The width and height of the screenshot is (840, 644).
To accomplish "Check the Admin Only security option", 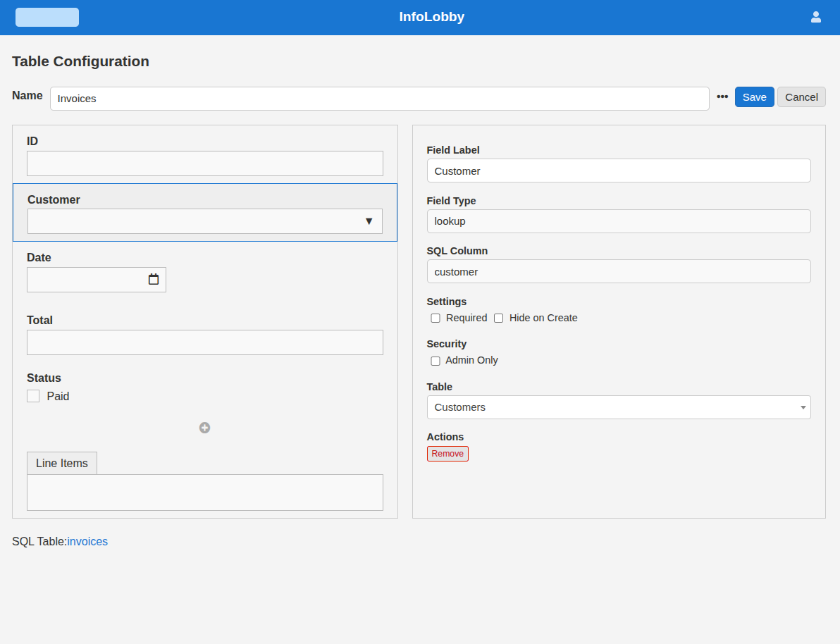I will (436, 361).
